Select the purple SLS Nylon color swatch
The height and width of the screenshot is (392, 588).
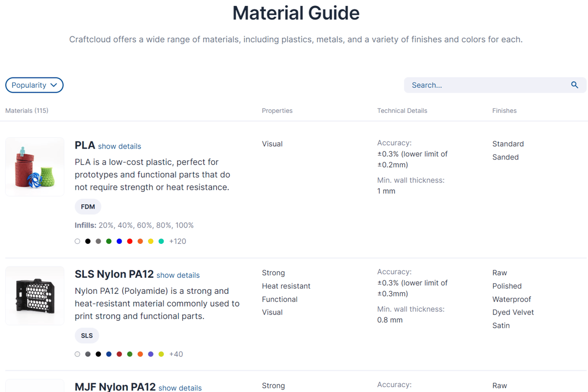point(151,354)
